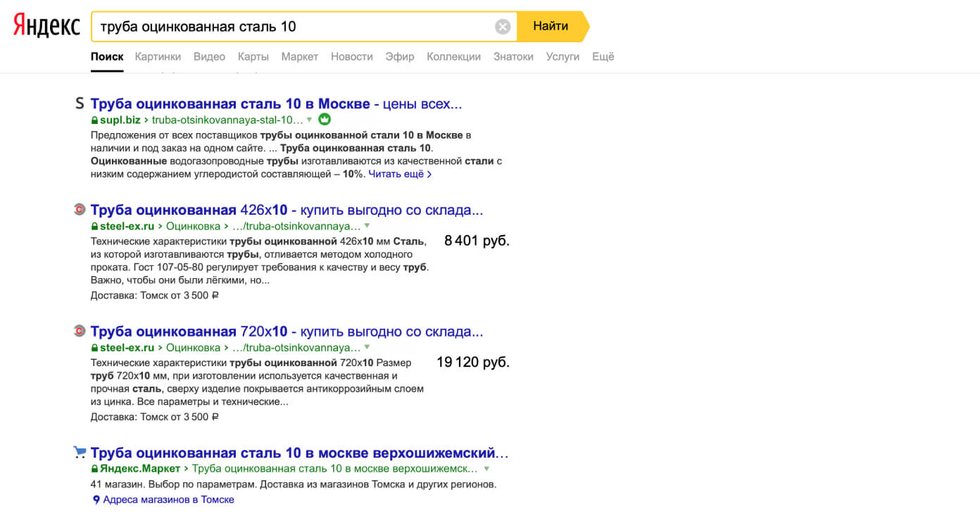Click the Найти search button
Image resolution: width=980 pixels, height=521 pixels.
click(551, 26)
